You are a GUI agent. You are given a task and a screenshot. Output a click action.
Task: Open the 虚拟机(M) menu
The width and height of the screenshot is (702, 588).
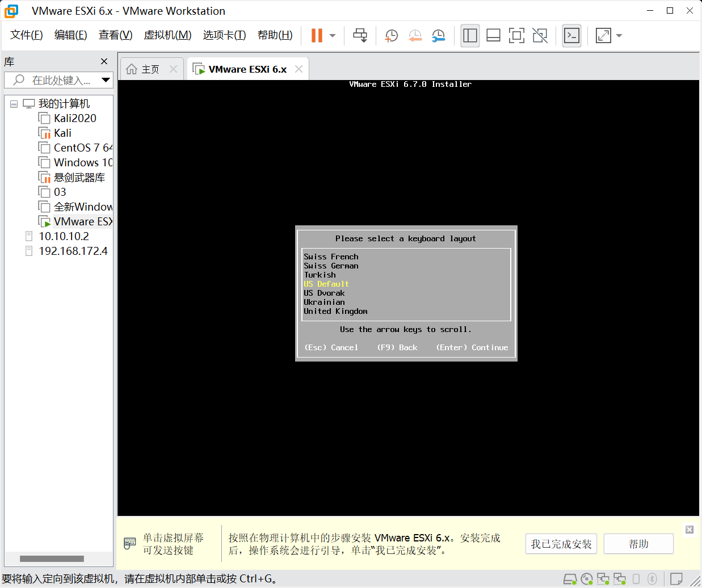click(167, 35)
